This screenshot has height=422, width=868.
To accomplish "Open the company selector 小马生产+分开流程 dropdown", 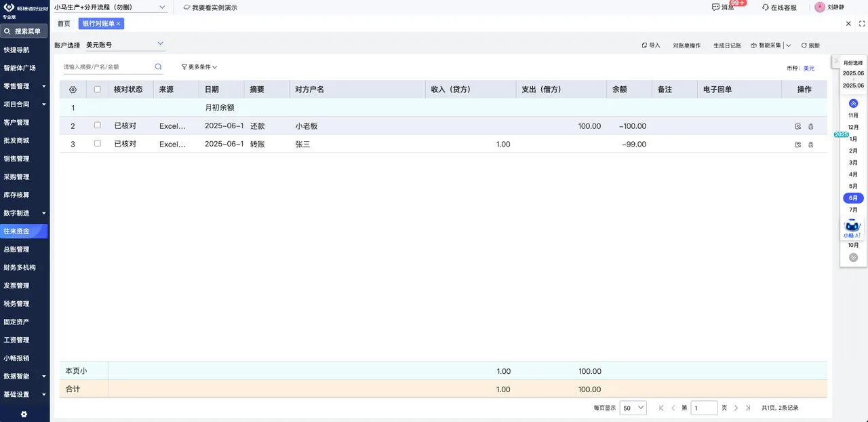I will pos(110,7).
